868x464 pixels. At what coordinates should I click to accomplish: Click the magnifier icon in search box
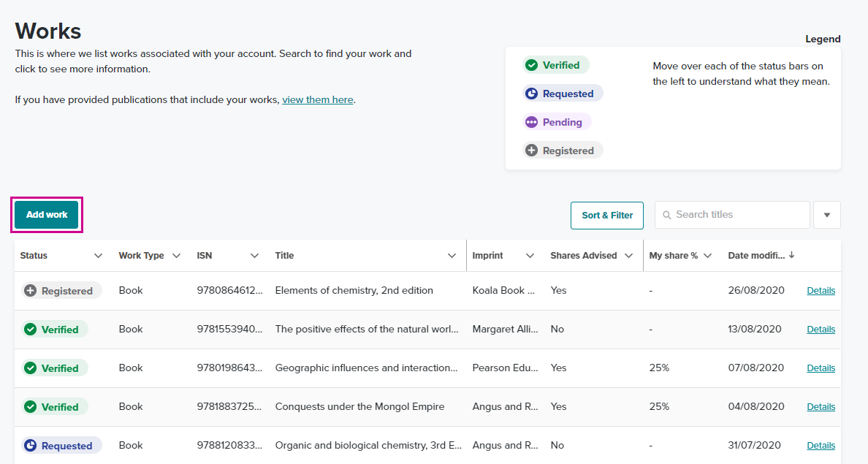(666, 215)
